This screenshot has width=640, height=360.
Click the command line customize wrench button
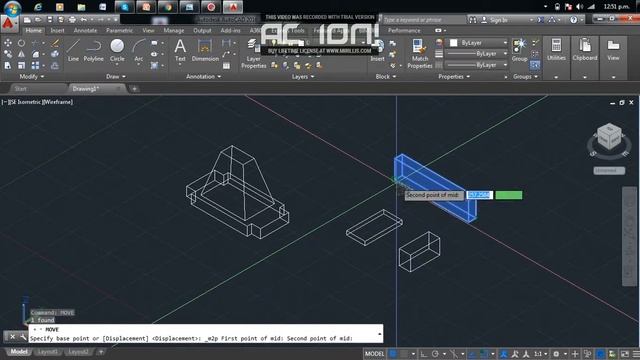[23, 337]
